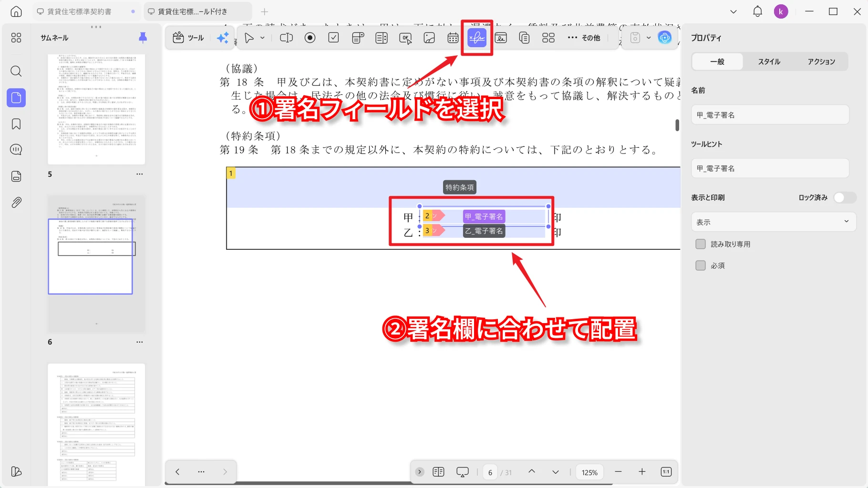Open the thumbnails grid panel icon

pos(16,38)
